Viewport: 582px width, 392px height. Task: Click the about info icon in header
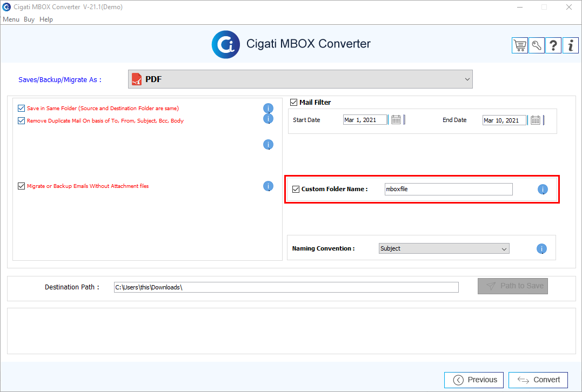point(571,45)
